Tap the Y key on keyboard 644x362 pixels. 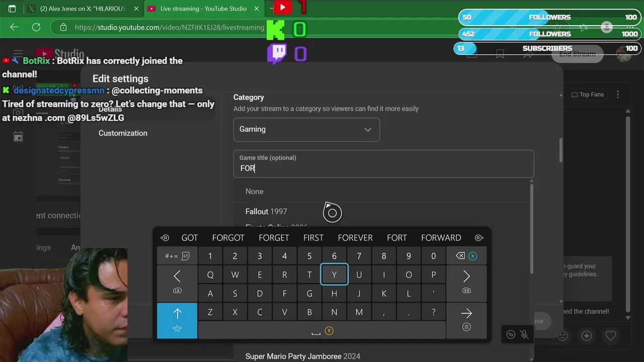pos(334,275)
